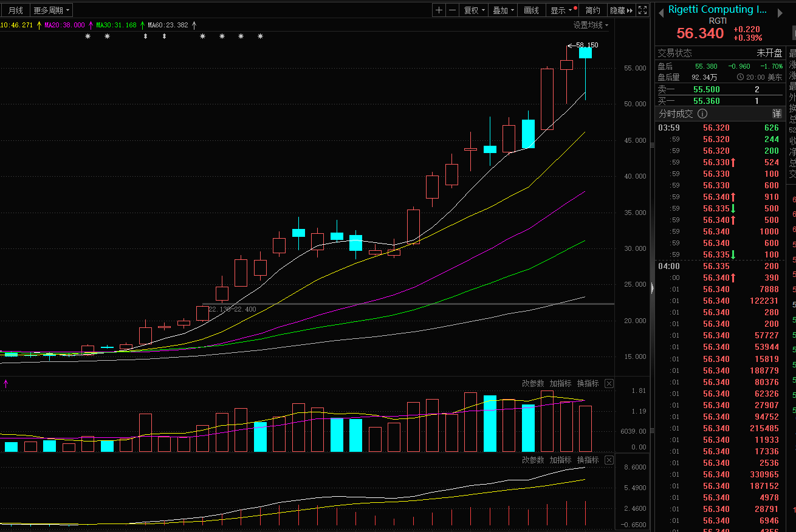Enter fullscreen chart mode icon
The image size is (796, 532).
(642, 10)
